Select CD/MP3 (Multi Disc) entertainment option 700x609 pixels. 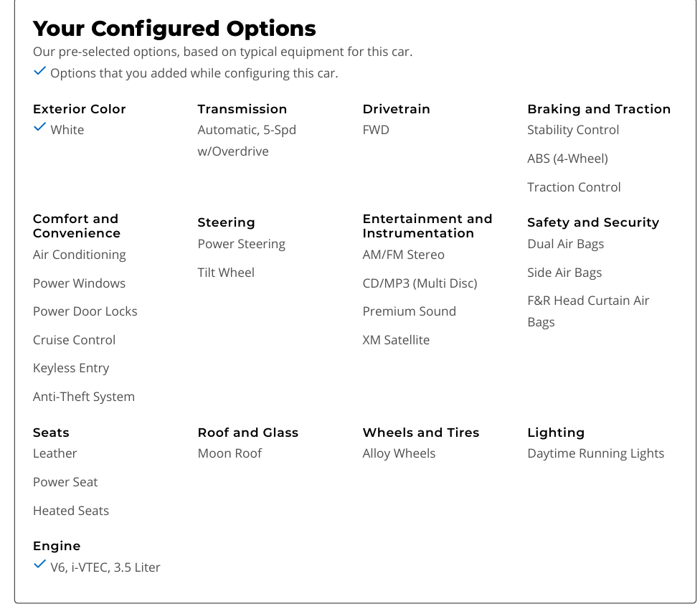tap(420, 283)
